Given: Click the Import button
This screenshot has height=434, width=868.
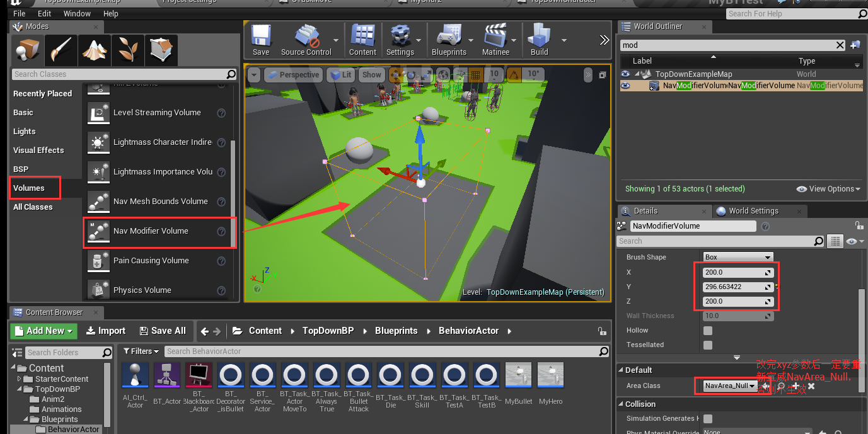Looking at the screenshot, I should coord(106,331).
